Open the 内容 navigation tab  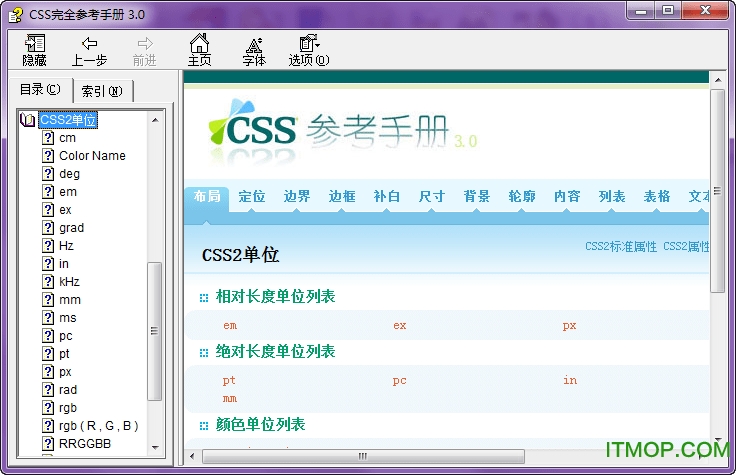click(567, 196)
